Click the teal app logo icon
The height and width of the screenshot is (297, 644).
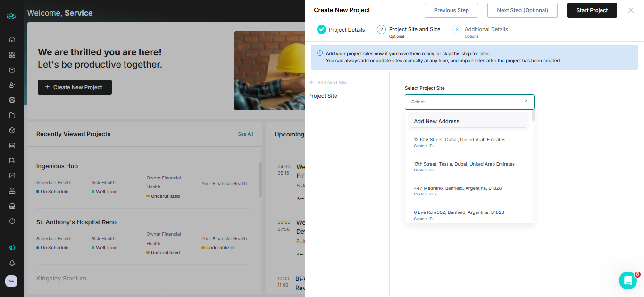pos(11,16)
